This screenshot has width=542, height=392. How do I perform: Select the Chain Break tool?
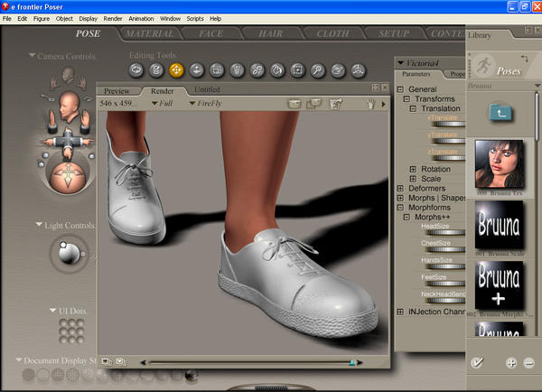257,70
